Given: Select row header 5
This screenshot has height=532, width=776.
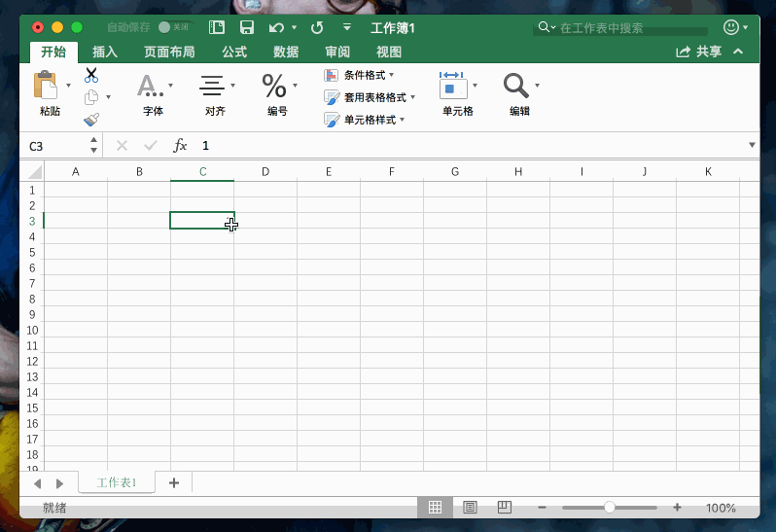Looking at the screenshot, I should pyautogui.click(x=32, y=253).
